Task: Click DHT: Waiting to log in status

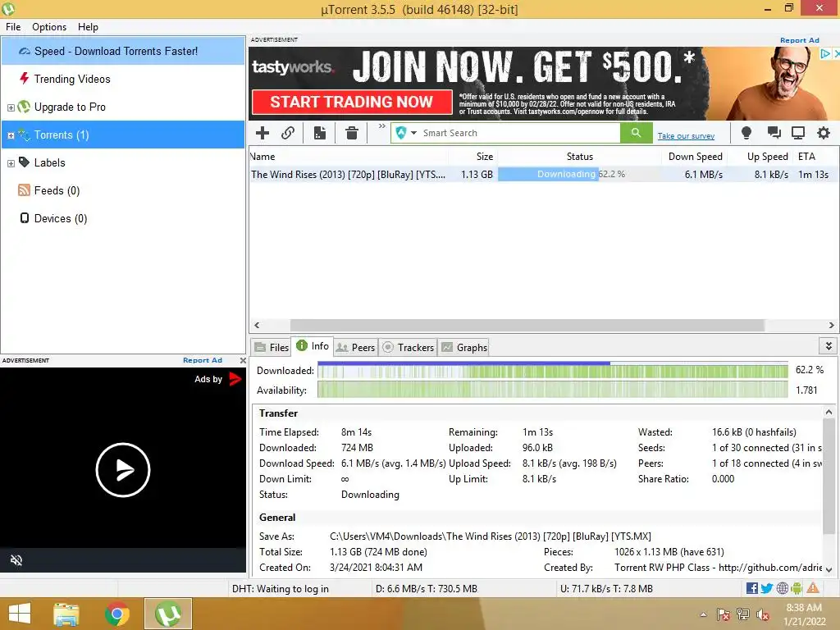Action: point(281,589)
